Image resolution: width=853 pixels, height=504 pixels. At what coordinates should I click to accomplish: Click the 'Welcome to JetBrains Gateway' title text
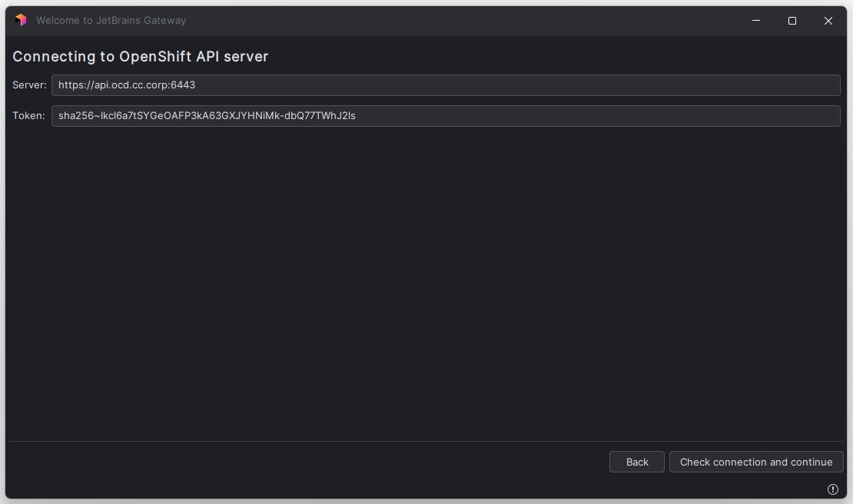pyautogui.click(x=111, y=21)
